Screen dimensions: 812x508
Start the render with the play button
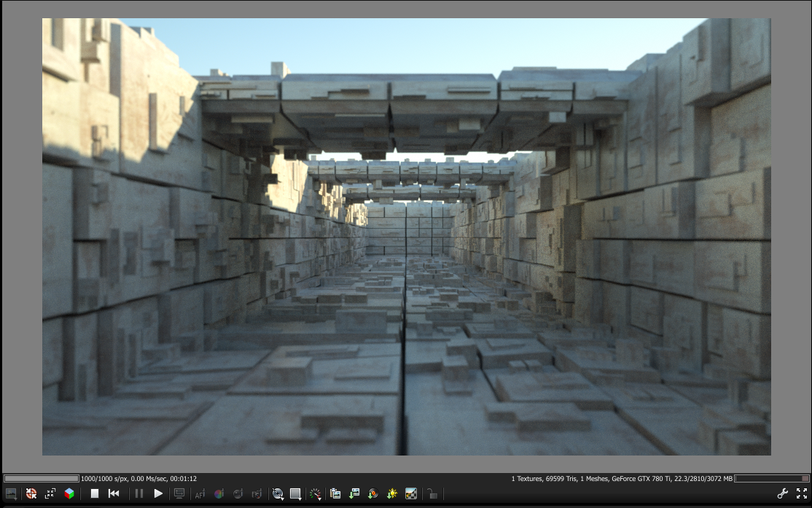158,494
